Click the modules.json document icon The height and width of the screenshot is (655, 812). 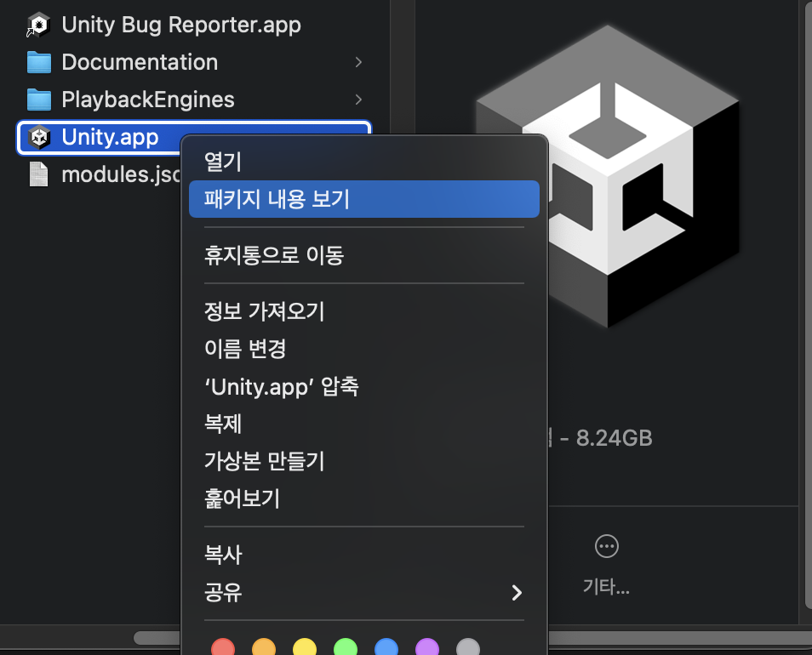tap(39, 174)
